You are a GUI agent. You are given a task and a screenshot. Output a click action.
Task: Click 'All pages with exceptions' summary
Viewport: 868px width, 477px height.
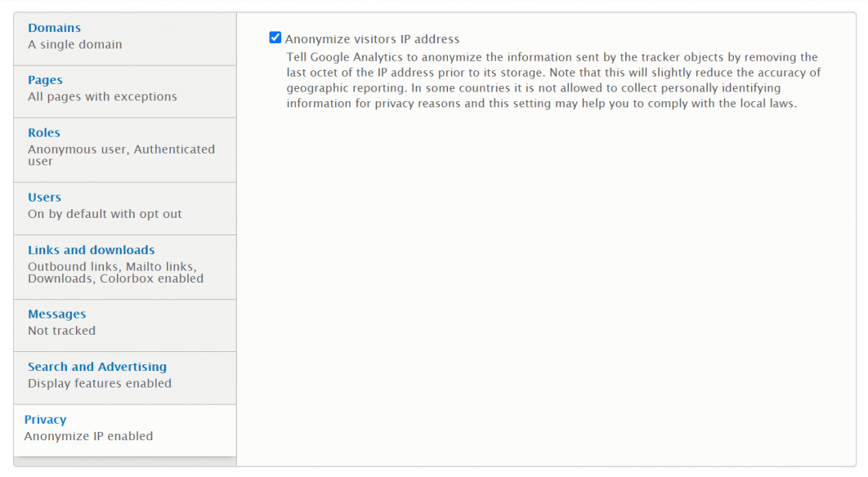point(102,96)
